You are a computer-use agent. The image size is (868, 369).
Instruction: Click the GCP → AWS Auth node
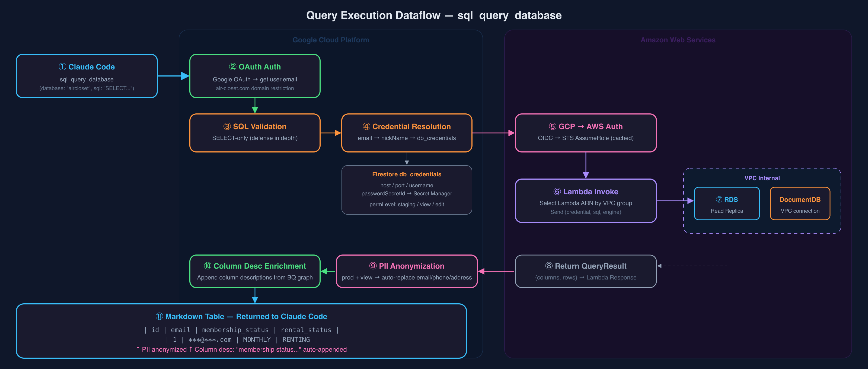click(x=586, y=133)
